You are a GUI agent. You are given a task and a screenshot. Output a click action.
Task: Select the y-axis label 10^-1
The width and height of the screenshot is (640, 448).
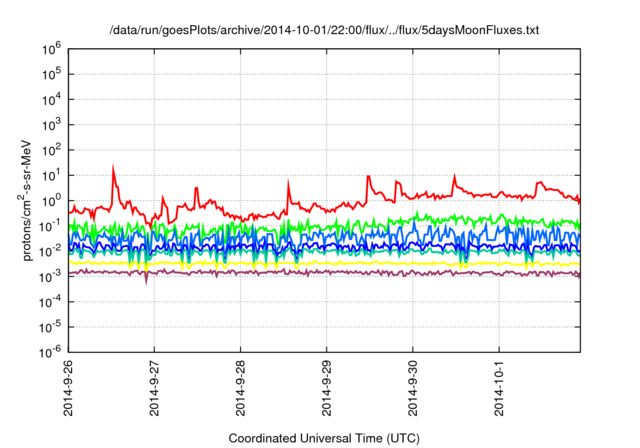point(51,226)
